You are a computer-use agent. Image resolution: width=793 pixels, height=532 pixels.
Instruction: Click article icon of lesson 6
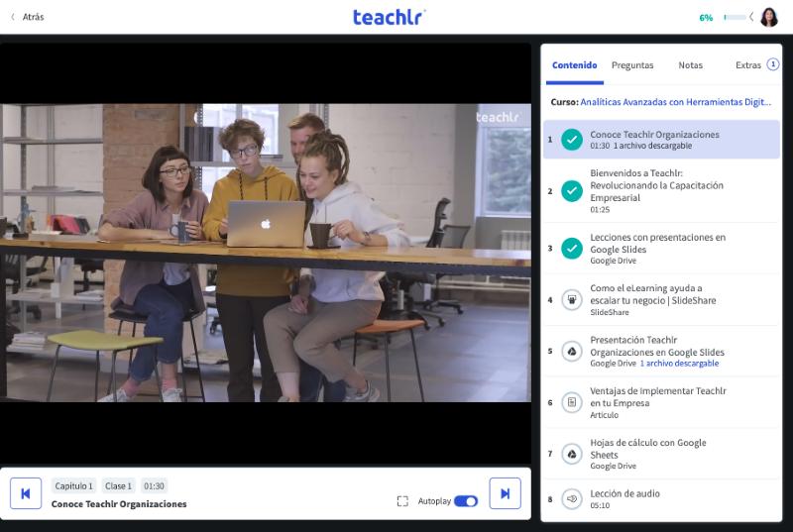tap(572, 402)
